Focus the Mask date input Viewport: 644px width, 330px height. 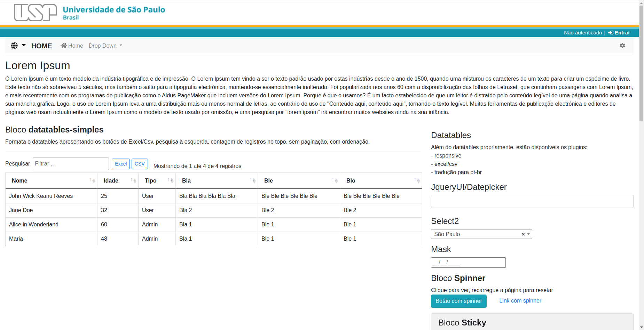coord(468,263)
